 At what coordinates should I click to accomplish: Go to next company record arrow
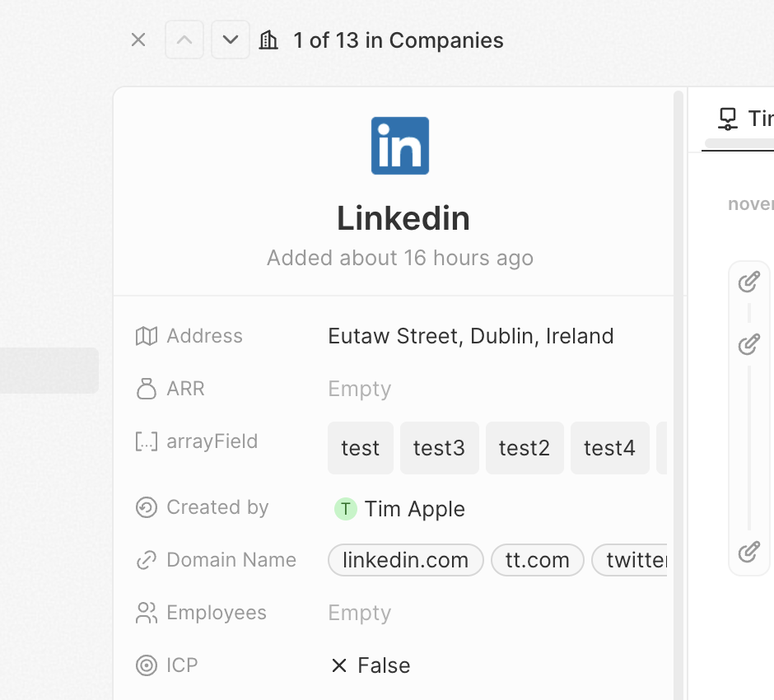pos(231,40)
